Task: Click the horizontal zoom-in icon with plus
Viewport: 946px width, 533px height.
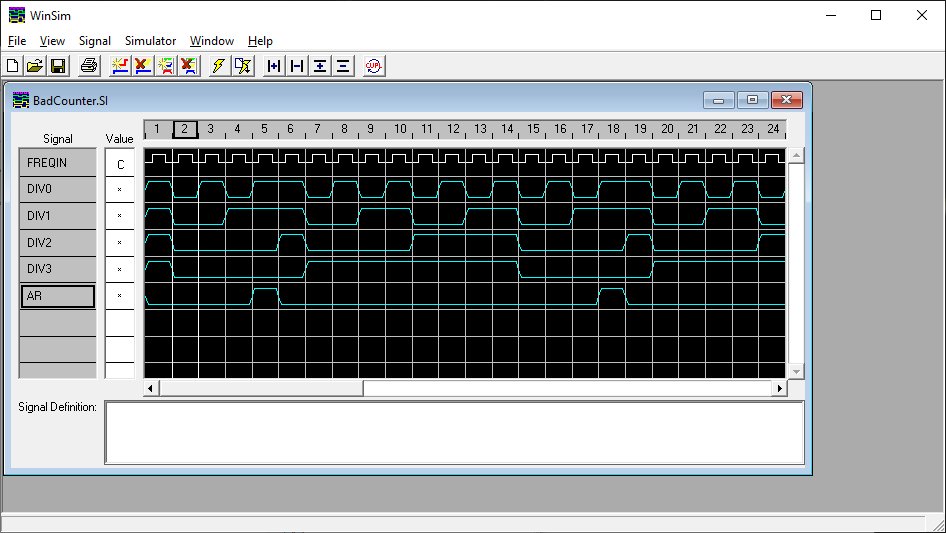Action: pos(273,66)
